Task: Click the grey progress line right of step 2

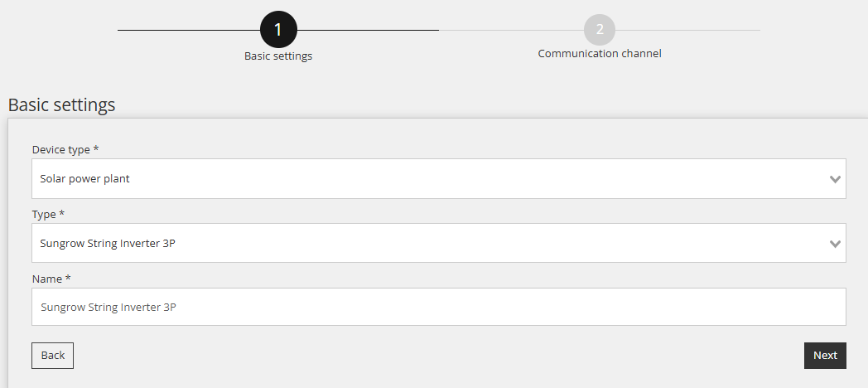Action: [687, 30]
